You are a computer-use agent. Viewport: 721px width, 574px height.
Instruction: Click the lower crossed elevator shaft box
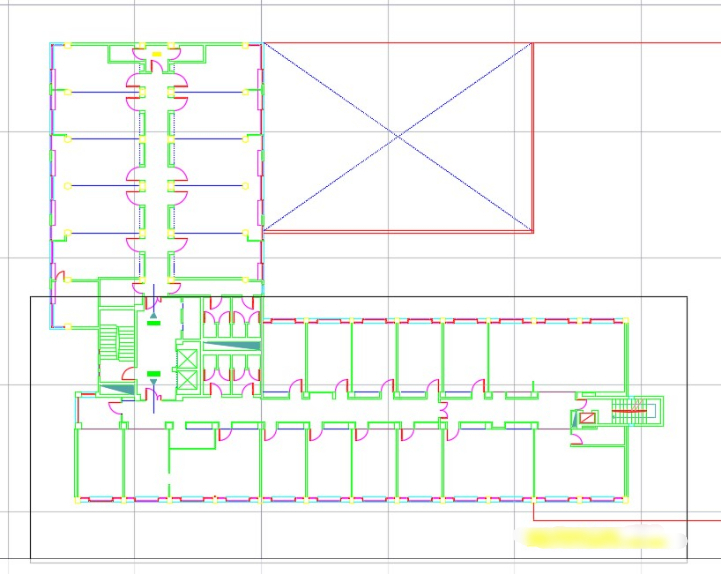187,380
